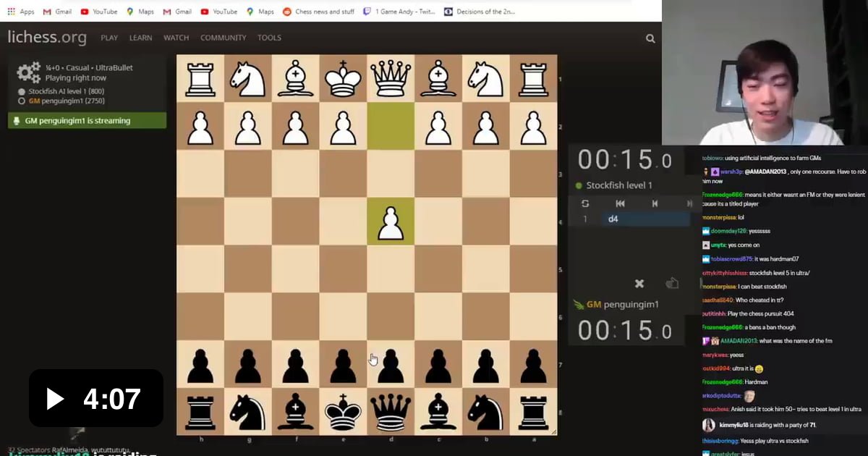Expand the COMMUNITY dropdown menu
868x456 pixels.
pos(224,38)
